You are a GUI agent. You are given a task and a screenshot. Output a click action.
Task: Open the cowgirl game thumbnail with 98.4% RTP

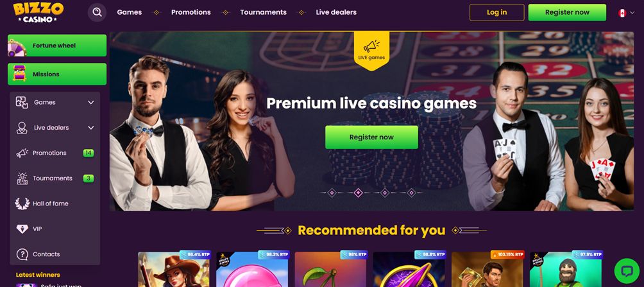tap(174, 269)
